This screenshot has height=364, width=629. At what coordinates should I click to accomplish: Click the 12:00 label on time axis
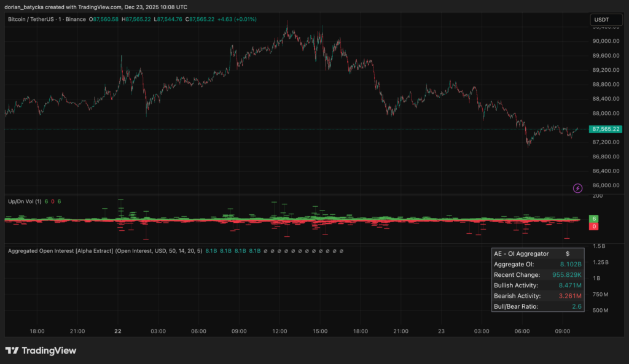(279, 331)
